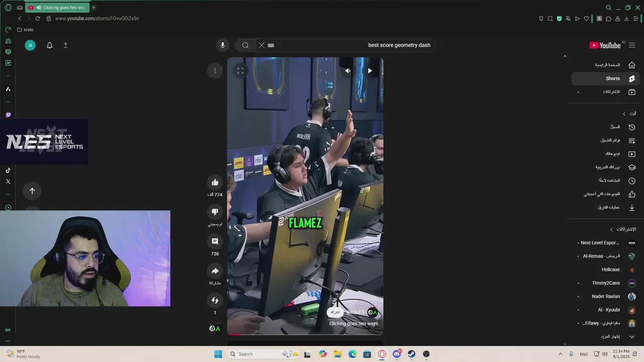This screenshot has width=644, height=362.
Task: Open Next Level Espor... channel
Action: click(x=606, y=243)
